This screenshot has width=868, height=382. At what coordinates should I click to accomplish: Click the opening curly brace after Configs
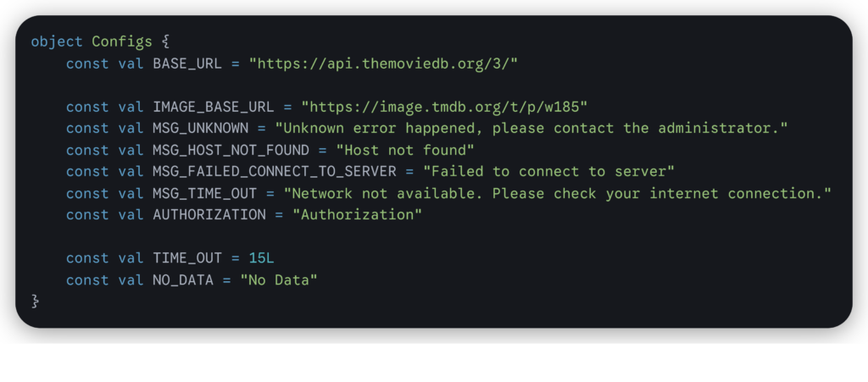coord(166,42)
